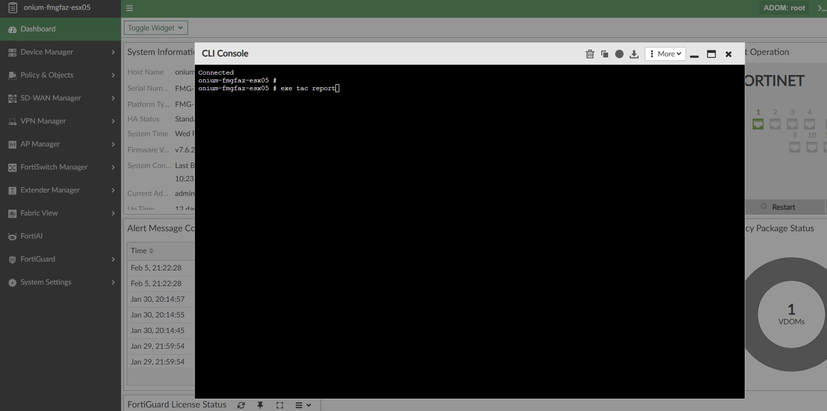Click port 9 icon in Unit Operation

(794, 147)
